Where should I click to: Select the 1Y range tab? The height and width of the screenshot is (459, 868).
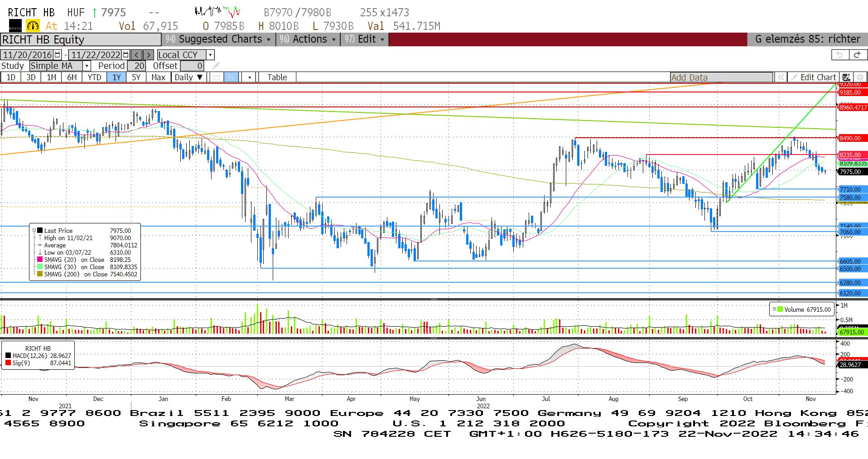(x=116, y=77)
